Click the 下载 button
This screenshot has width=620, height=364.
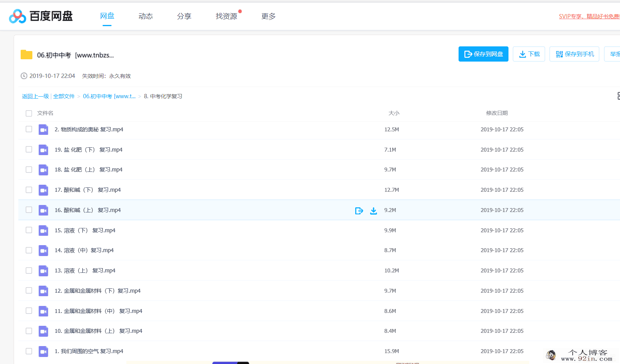pos(529,54)
